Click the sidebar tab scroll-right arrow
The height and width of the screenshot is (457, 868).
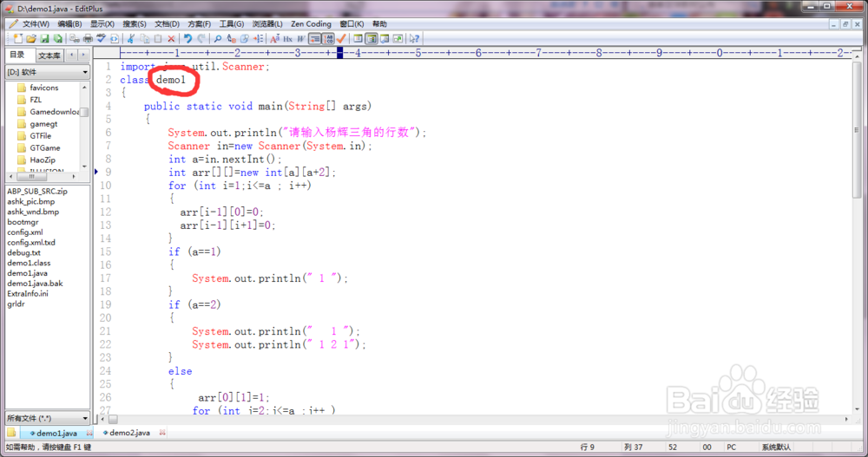click(x=83, y=55)
